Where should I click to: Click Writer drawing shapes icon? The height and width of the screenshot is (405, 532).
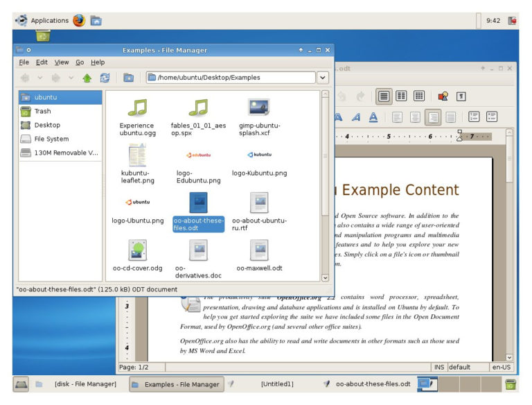(443, 96)
